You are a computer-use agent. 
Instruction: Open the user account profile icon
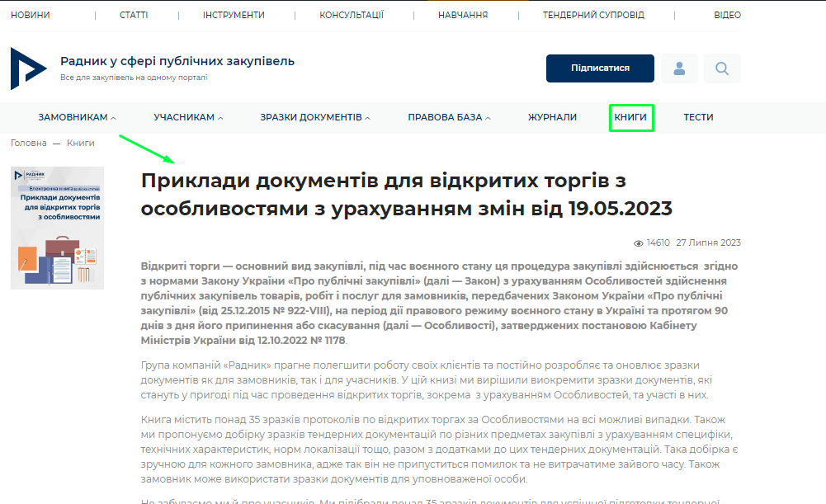coord(679,68)
